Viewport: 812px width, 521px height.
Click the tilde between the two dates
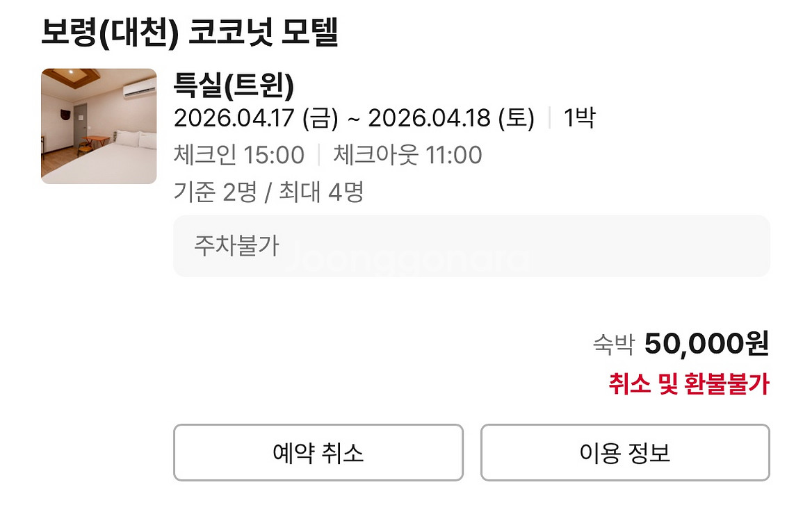(x=353, y=119)
